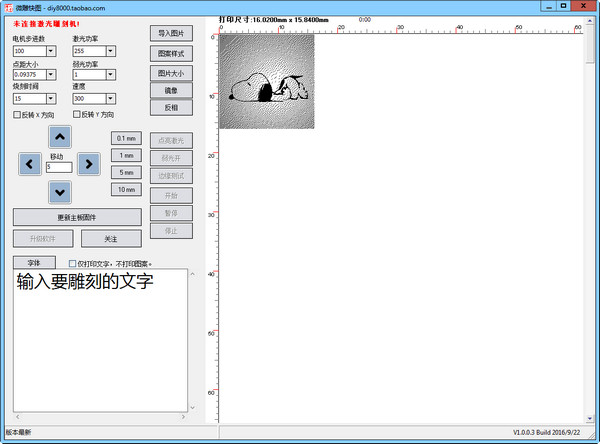The width and height of the screenshot is (600, 444).
Task: Open 速度 dropdown showing 300
Action: coord(111,98)
